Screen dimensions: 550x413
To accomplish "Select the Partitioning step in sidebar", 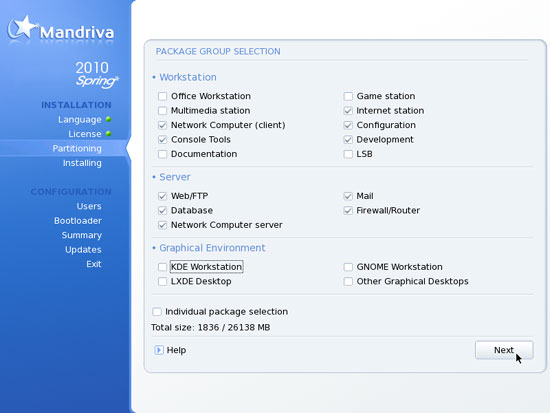I will (x=77, y=148).
